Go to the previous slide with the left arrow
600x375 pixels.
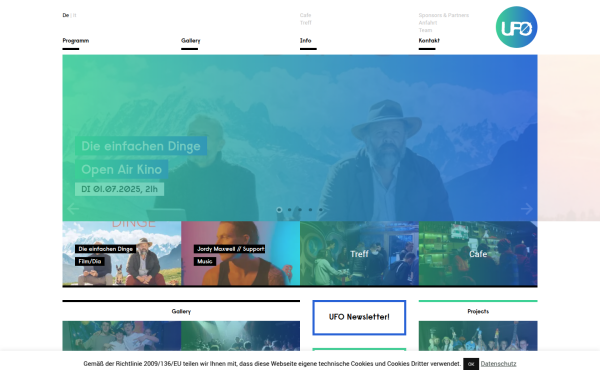pyautogui.click(x=73, y=209)
